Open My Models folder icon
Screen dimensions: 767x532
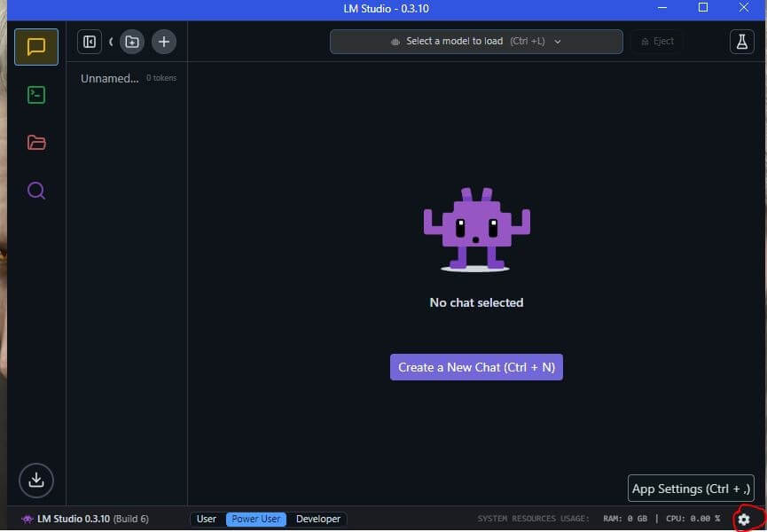tap(36, 143)
